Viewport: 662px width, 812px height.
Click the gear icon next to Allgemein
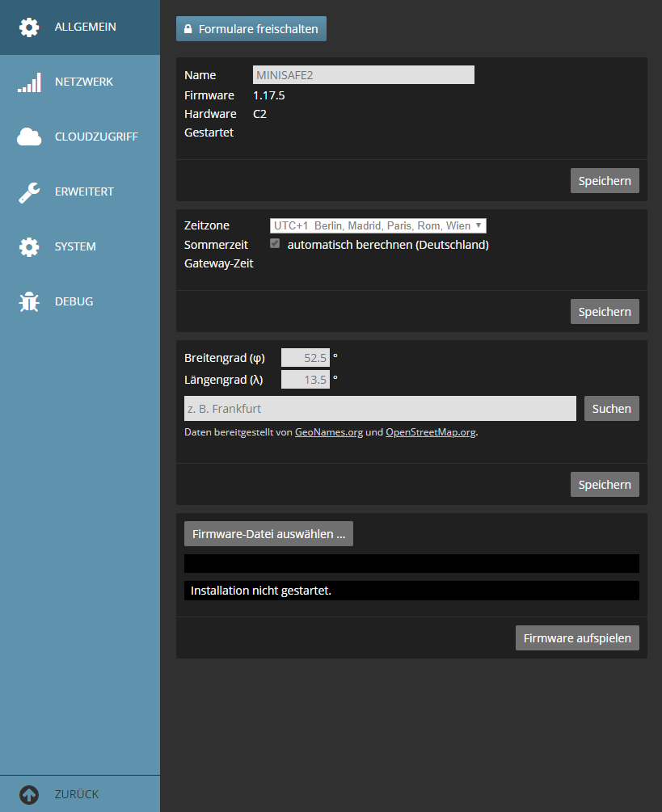[x=29, y=27]
